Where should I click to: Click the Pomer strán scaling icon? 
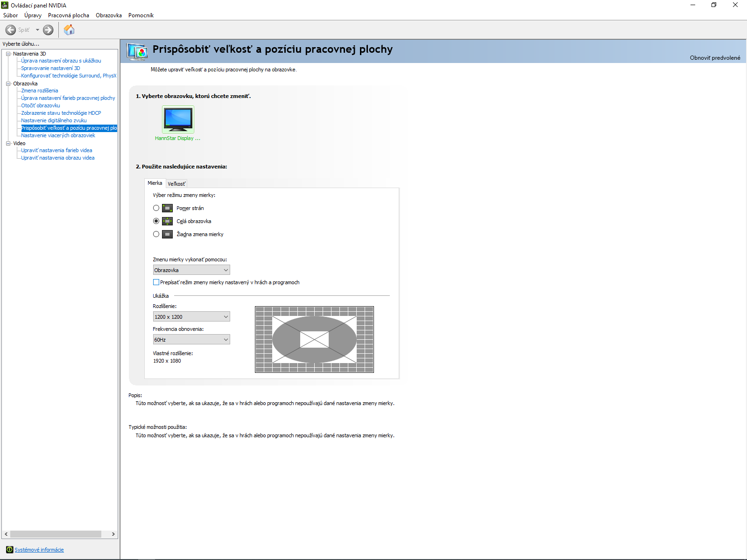tap(167, 208)
